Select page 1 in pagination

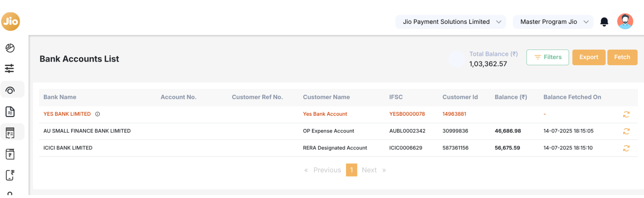[x=352, y=170]
